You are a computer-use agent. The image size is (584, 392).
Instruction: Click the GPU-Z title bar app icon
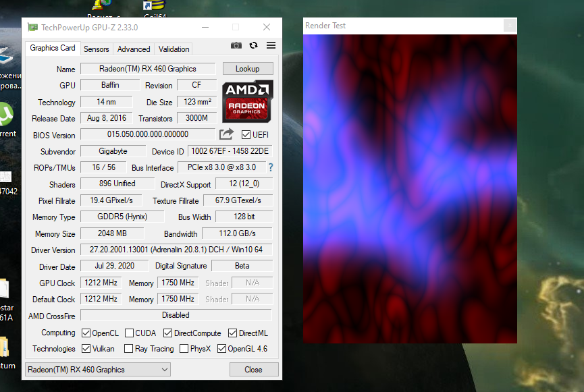tap(33, 27)
